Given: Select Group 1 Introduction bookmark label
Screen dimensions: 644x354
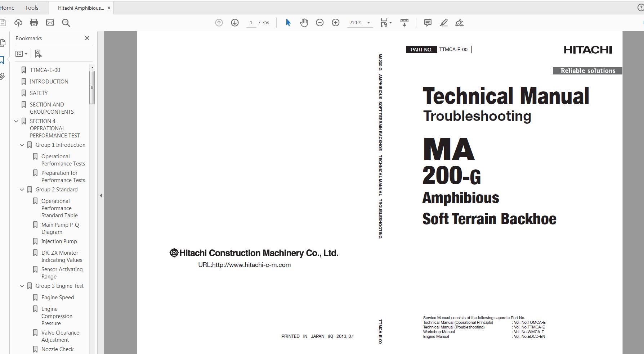Looking at the screenshot, I should click(x=61, y=145).
